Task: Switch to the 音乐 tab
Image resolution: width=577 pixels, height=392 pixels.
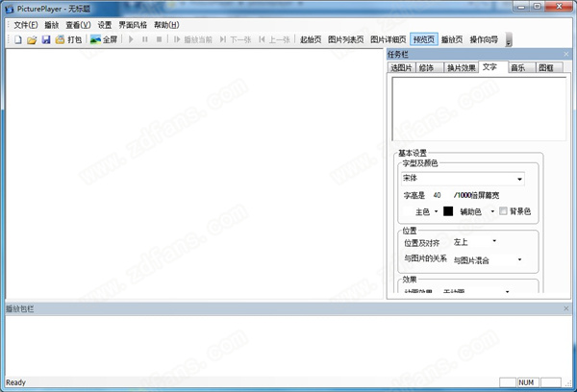Action: 521,67
